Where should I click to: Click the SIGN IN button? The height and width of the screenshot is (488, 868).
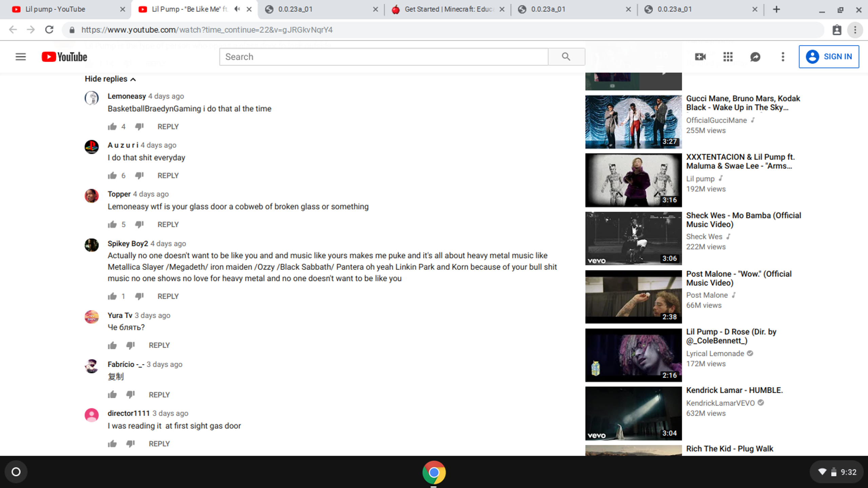click(x=829, y=57)
